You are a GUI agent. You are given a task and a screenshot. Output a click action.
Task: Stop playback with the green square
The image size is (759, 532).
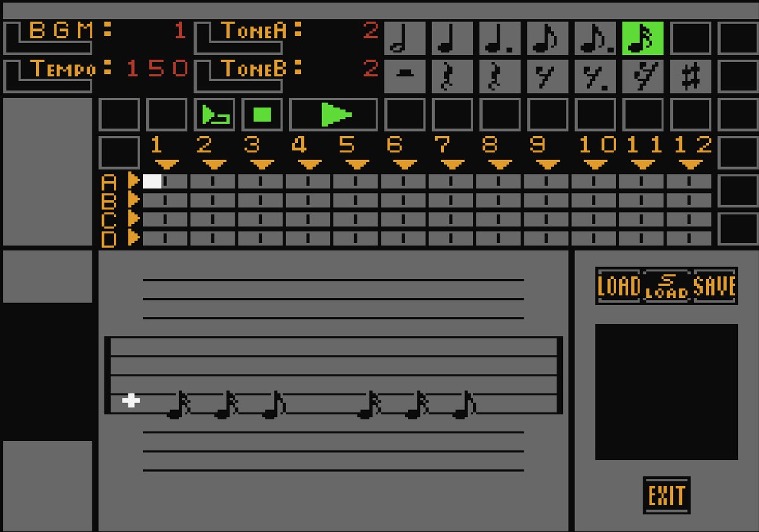coord(262,114)
